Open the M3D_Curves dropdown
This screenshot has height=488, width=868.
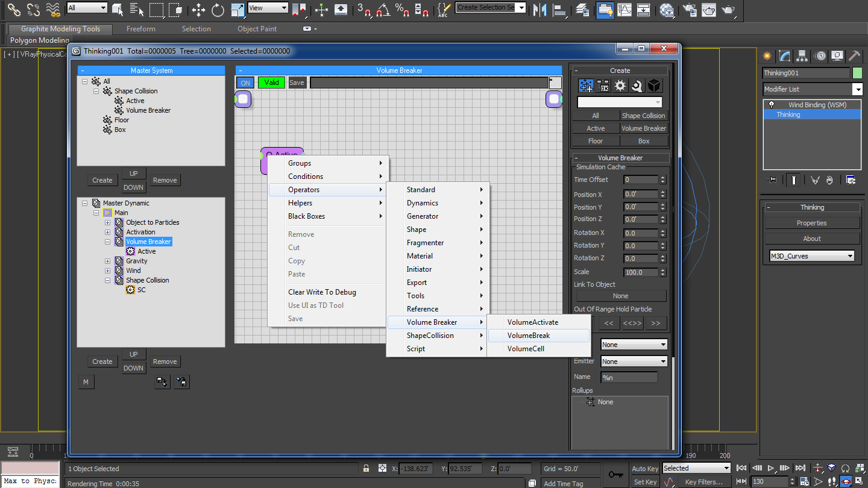812,256
